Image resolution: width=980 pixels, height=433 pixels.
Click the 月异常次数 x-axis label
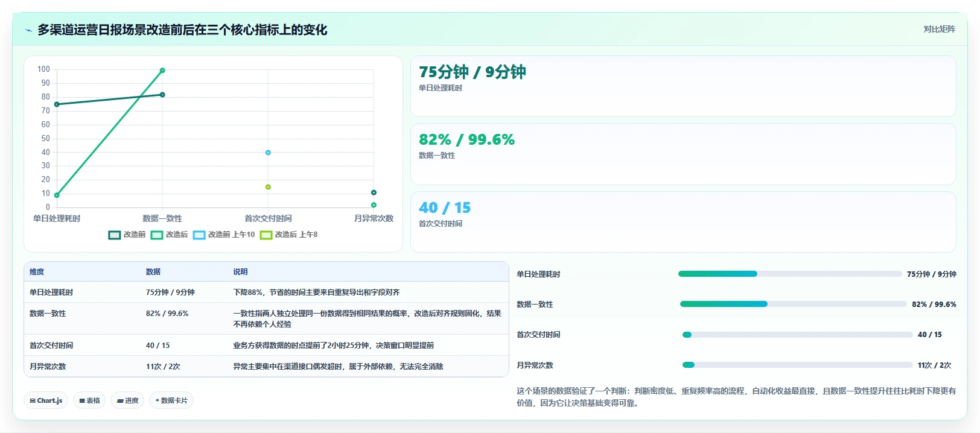[374, 218]
